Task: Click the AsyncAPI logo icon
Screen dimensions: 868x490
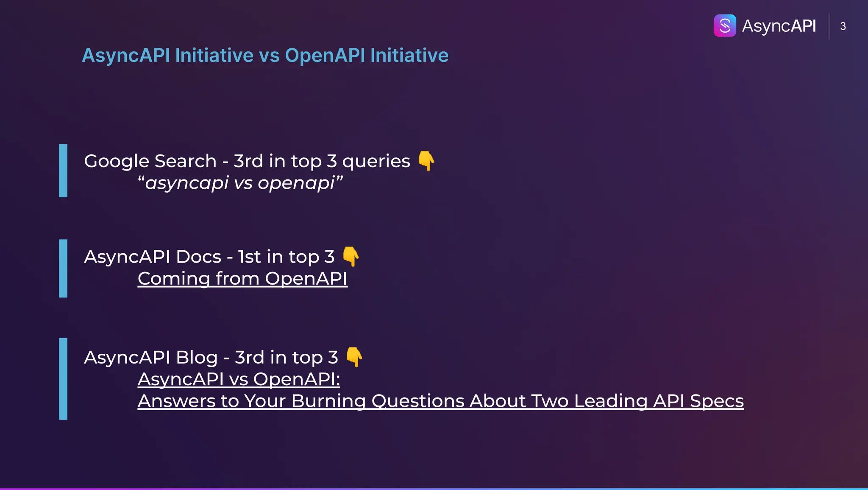Action: coord(725,26)
